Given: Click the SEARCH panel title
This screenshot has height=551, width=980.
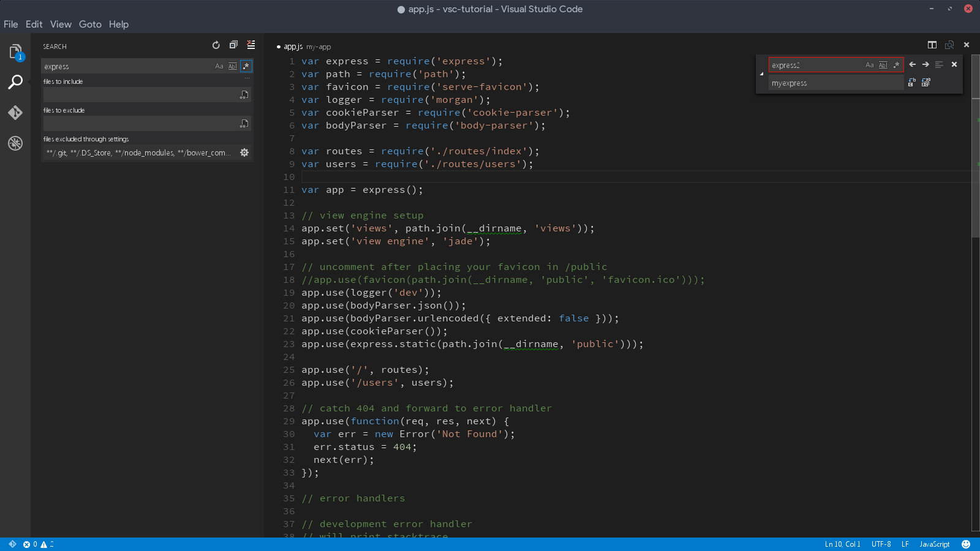Looking at the screenshot, I should click(55, 47).
